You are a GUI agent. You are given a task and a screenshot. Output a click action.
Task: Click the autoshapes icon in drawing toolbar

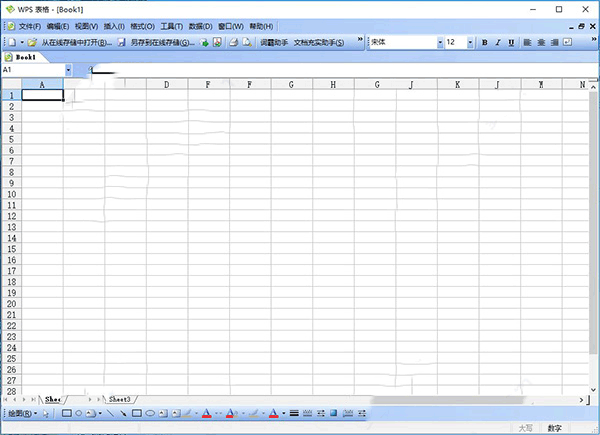(x=91, y=413)
